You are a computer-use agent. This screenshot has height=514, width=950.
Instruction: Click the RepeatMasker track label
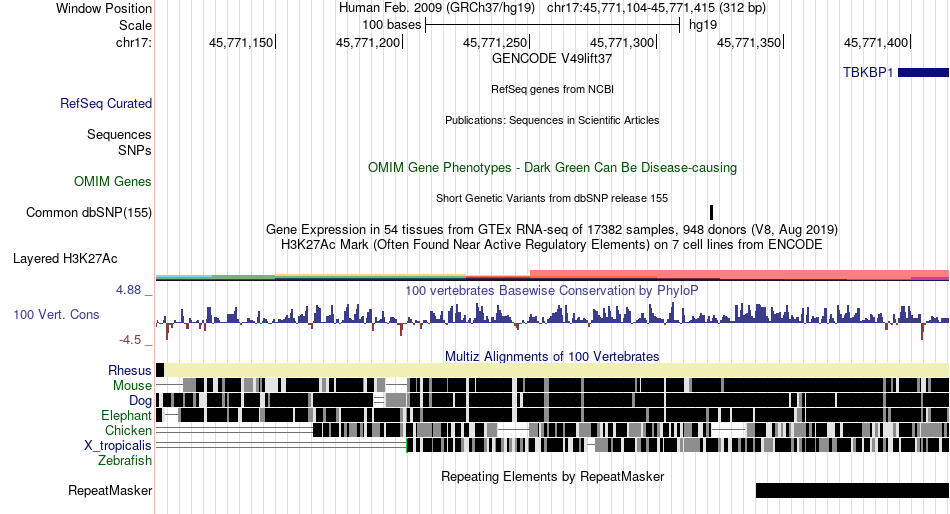click(110, 490)
